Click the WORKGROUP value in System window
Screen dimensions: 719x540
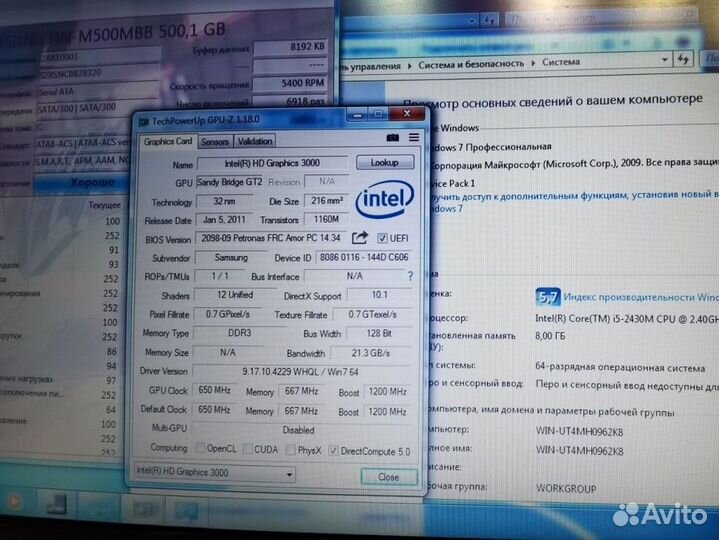tap(566, 489)
